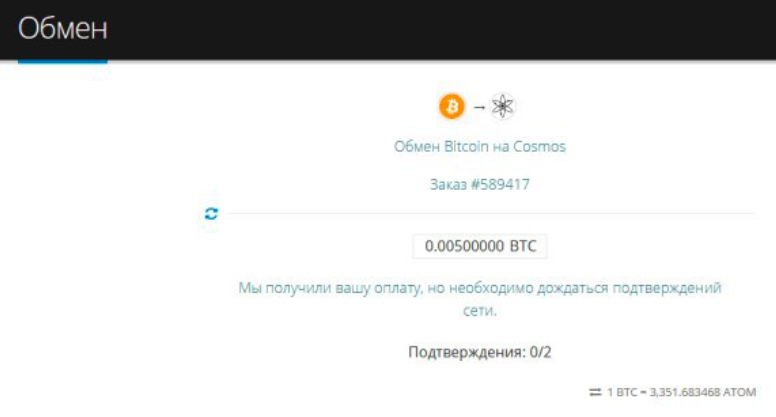The height and width of the screenshot is (417, 776).
Task: Click the Подтверждения: 0/2 confirmations counter
Action: [480, 352]
